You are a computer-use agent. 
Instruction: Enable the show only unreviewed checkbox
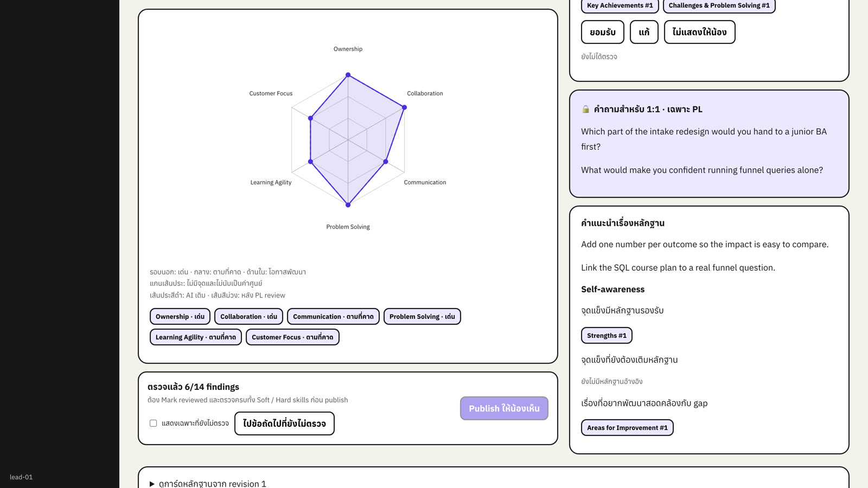[153, 423]
